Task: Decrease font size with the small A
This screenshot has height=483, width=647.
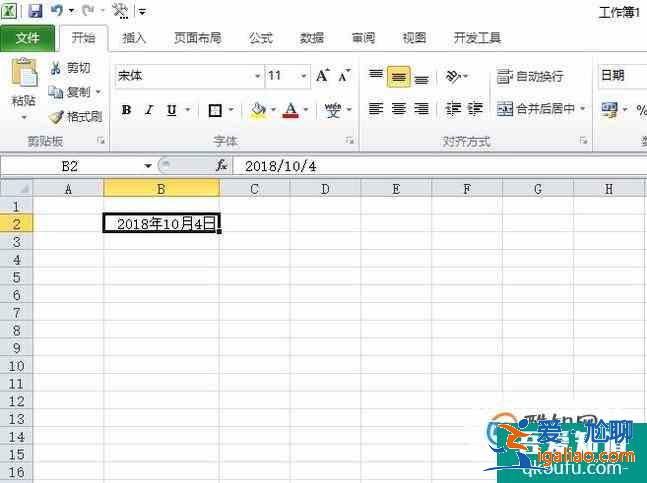Action: (x=344, y=76)
